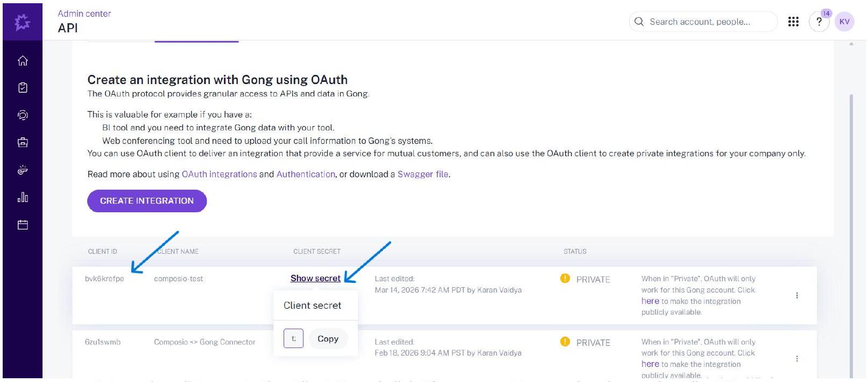Click the STATUS column header

point(575,251)
